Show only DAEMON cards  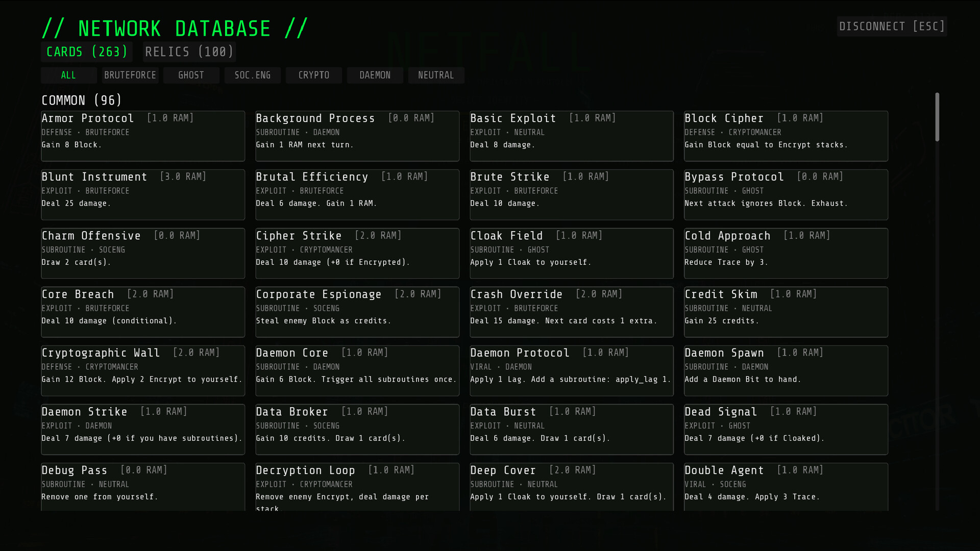click(375, 76)
